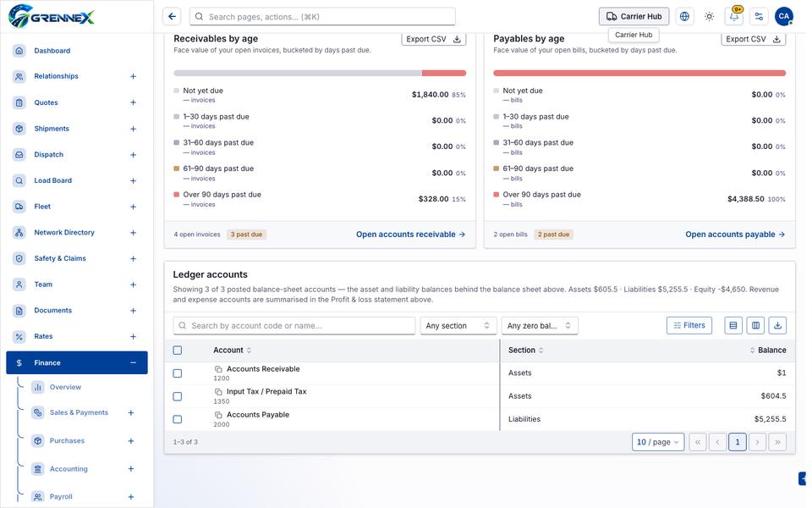Check the Accounts Receivable row checkbox
Image resolution: width=812 pixels, height=508 pixels.
(x=177, y=373)
